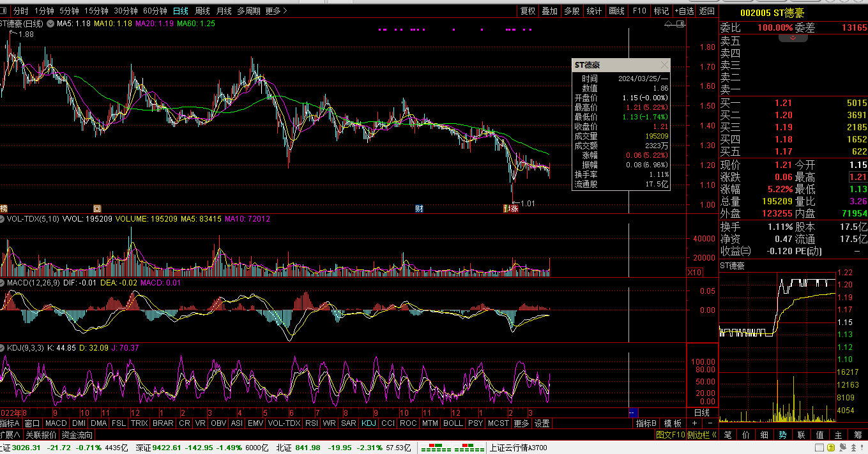Open the dropdown next to ST德豪(日线)
Viewport: 868px width, 454px height.
point(50,24)
